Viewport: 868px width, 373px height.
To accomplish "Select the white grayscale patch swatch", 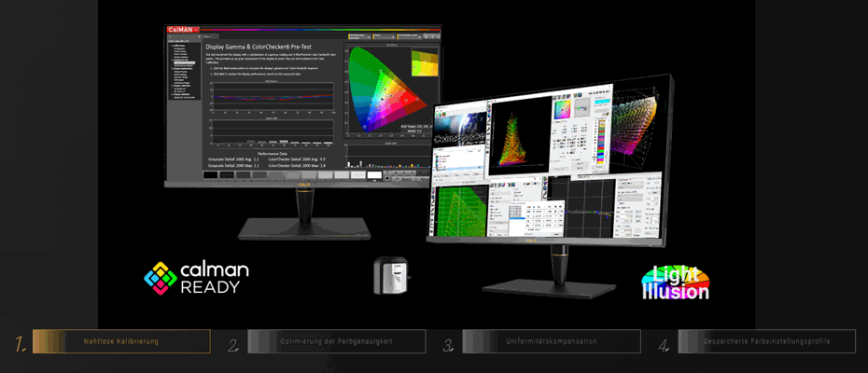I will (374, 173).
